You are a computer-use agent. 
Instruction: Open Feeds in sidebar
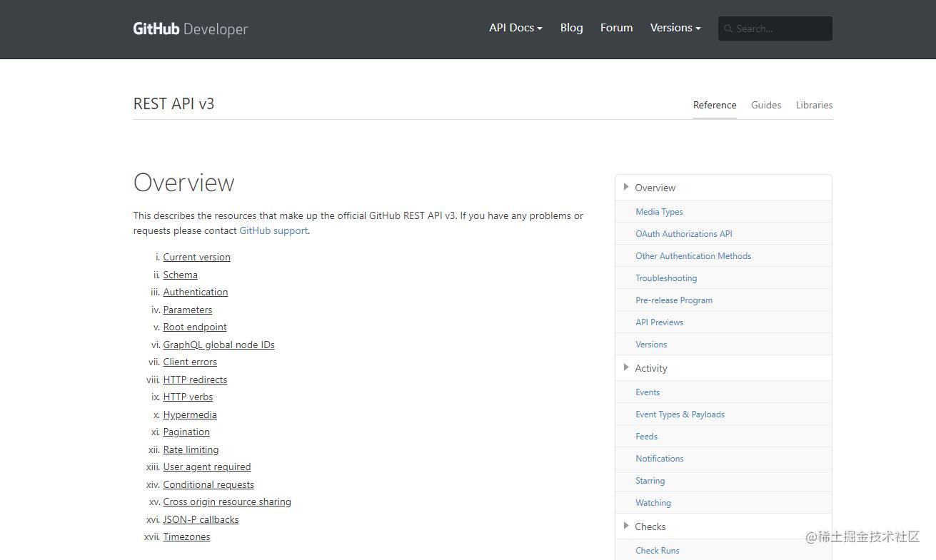[646, 437]
